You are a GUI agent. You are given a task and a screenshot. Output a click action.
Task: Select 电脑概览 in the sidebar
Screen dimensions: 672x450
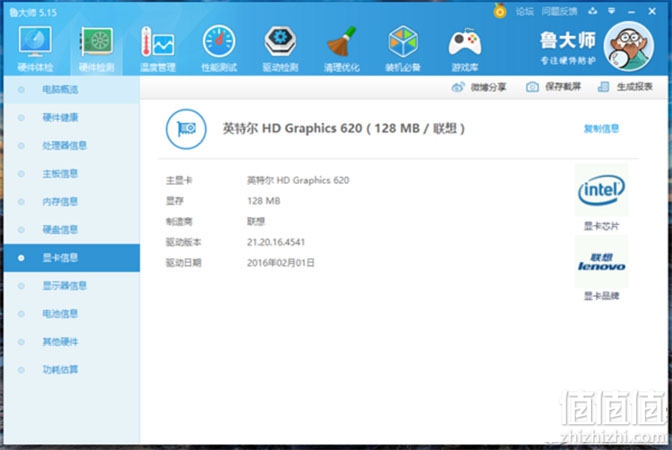pos(72,90)
